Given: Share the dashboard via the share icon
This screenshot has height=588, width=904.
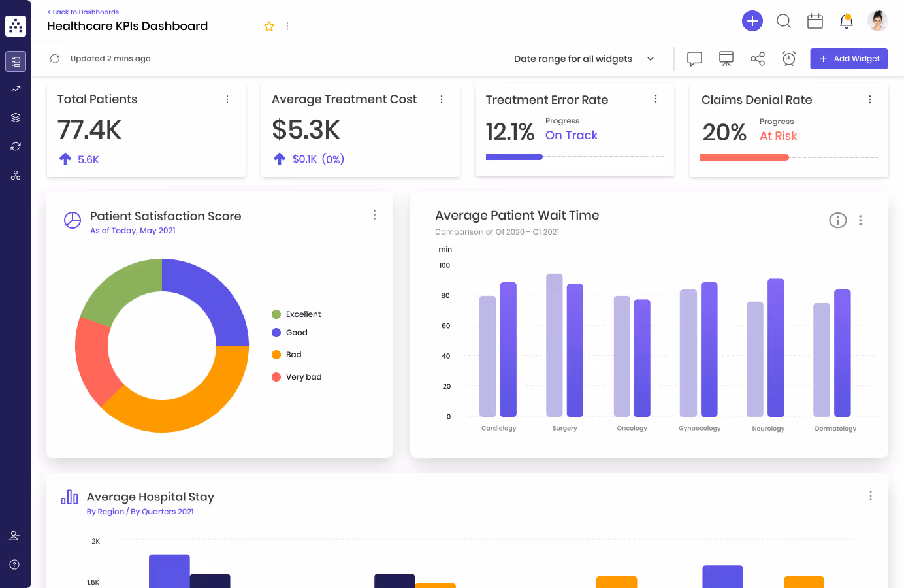Looking at the screenshot, I should point(757,58).
